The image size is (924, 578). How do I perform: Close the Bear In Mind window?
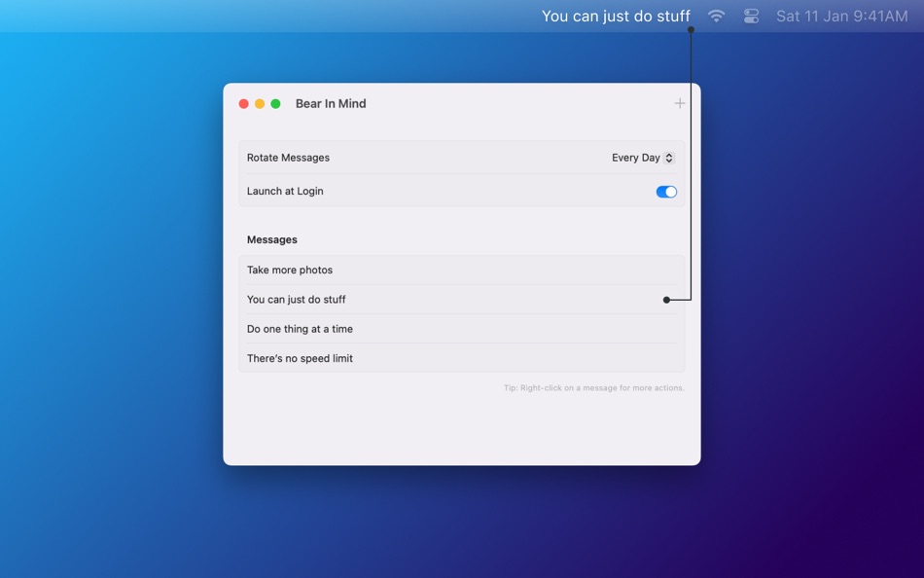[243, 104]
